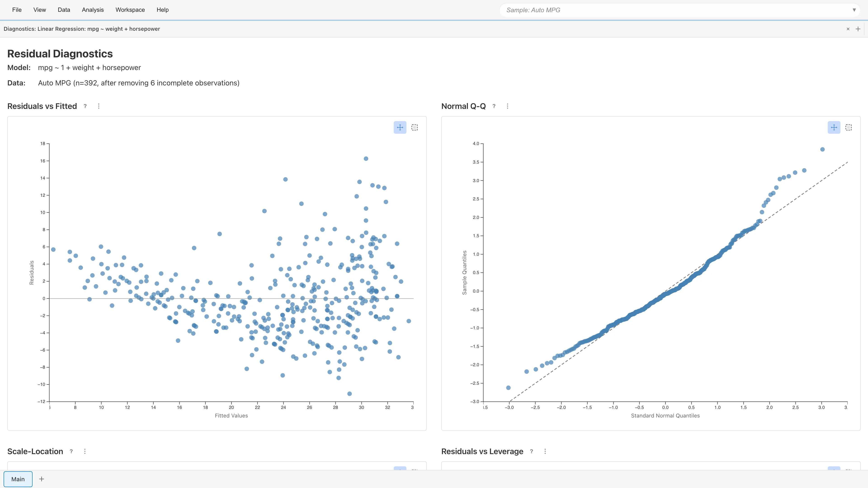
Task: Open Normal Q-Q kebab options menu
Action: (507, 106)
